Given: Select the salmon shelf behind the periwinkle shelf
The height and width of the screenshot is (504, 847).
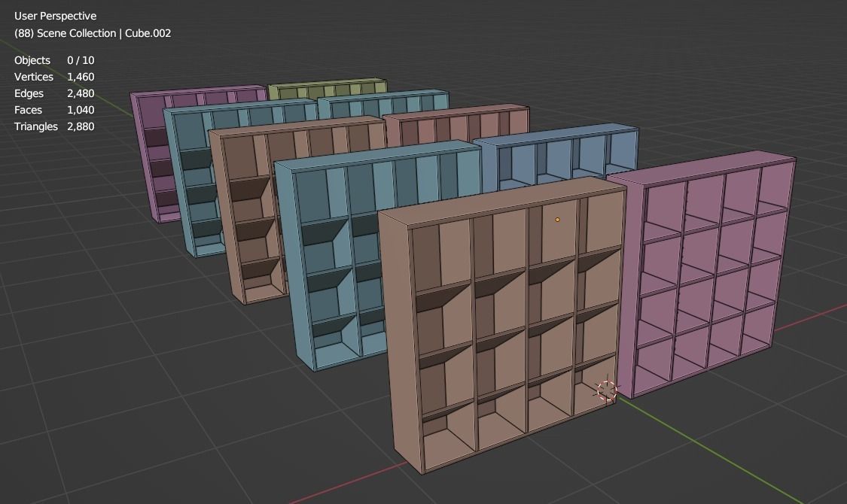Looking at the screenshot, I should 456,123.
